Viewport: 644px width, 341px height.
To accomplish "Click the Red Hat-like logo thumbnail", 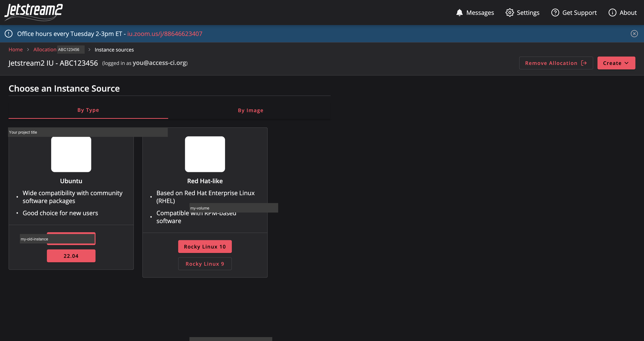I will [x=205, y=154].
